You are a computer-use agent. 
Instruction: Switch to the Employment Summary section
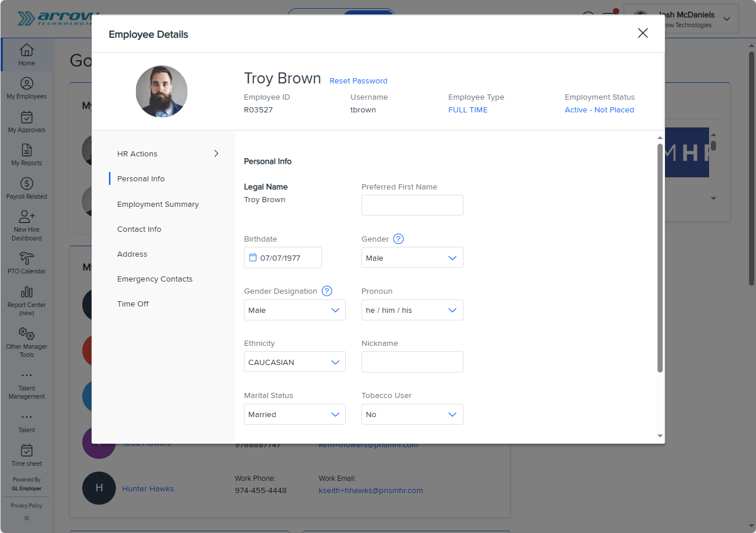(158, 204)
